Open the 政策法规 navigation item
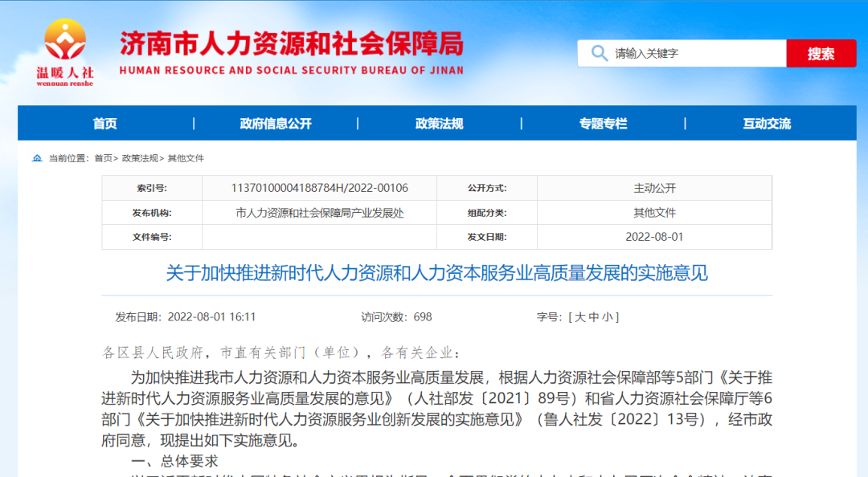The height and width of the screenshot is (477, 868). point(440,124)
